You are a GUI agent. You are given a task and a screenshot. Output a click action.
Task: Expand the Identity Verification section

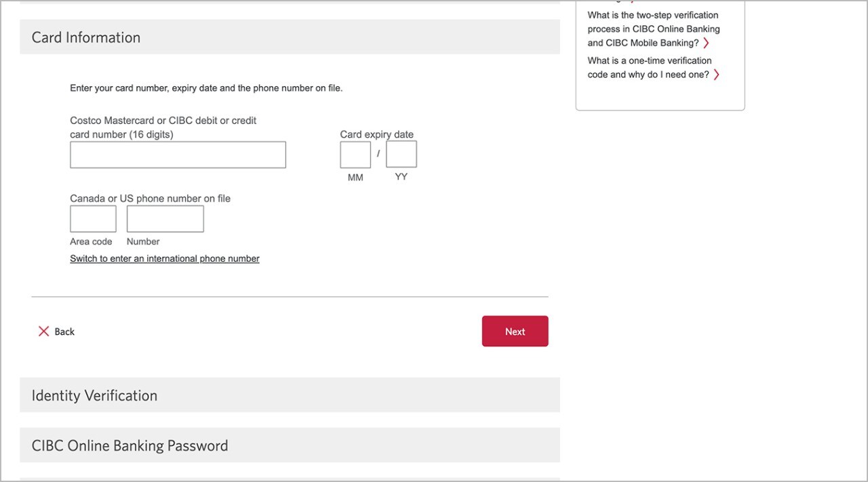[x=290, y=395]
